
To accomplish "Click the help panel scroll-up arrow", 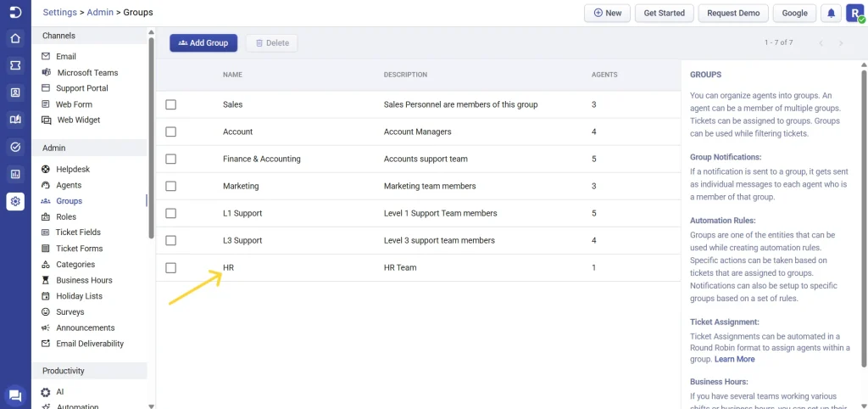I will pyautogui.click(x=864, y=64).
